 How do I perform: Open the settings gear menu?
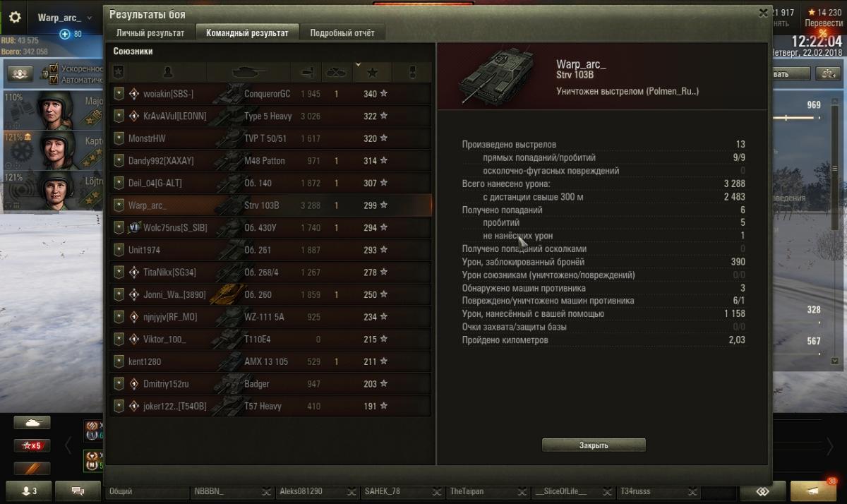[x=15, y=18]
